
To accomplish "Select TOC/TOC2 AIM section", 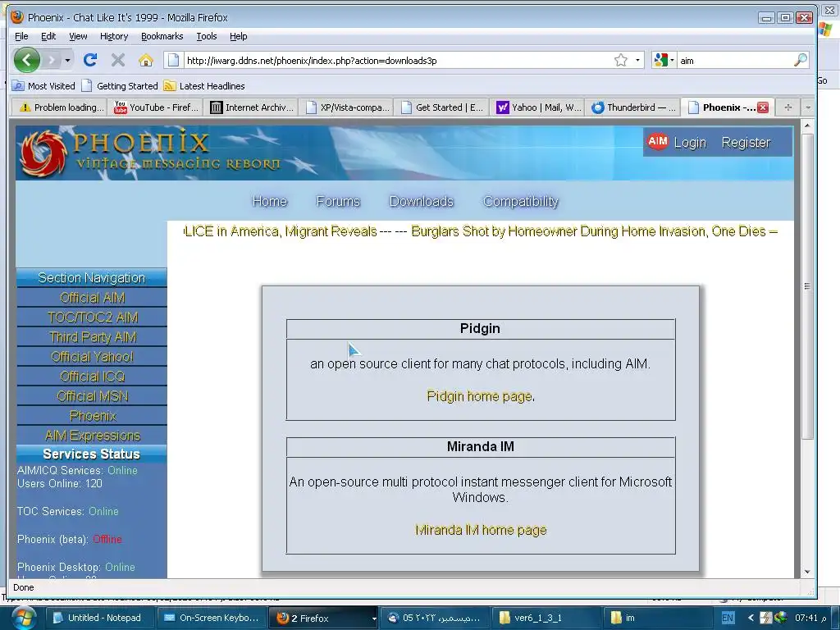I will (92, 317).
